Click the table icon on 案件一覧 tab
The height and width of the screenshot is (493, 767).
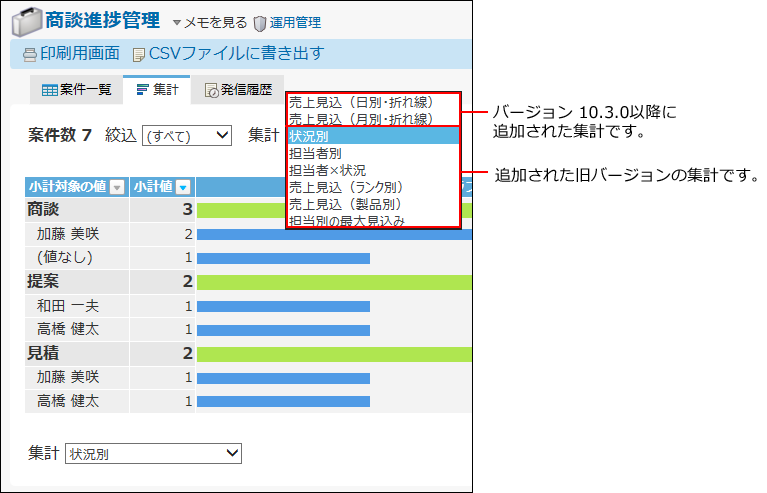[50, 90]
